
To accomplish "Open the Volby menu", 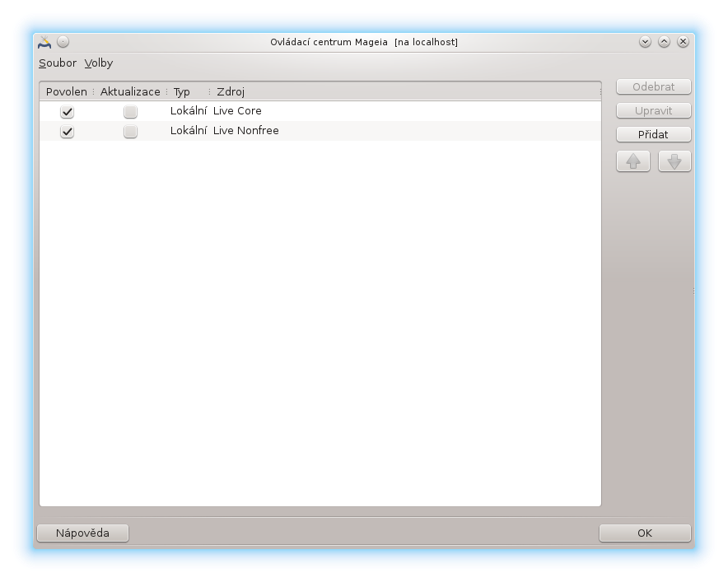I will tap(99, 63).
